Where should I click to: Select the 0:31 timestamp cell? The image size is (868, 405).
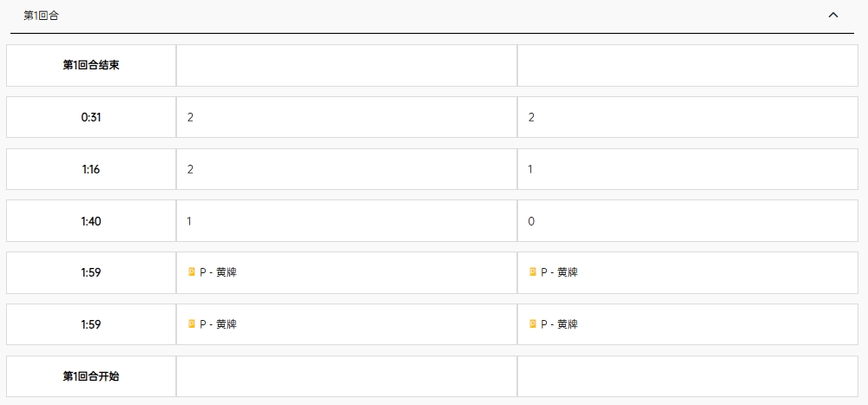(91, 117)
